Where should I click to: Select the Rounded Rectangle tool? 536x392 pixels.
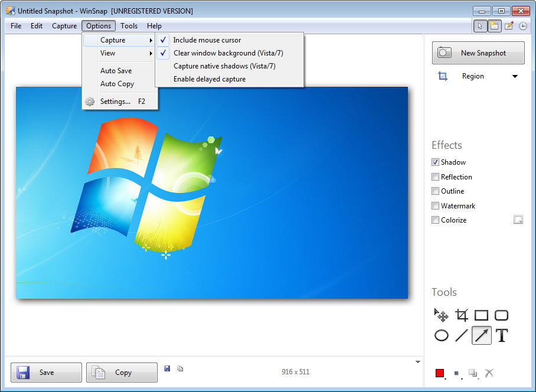point(502,315)
